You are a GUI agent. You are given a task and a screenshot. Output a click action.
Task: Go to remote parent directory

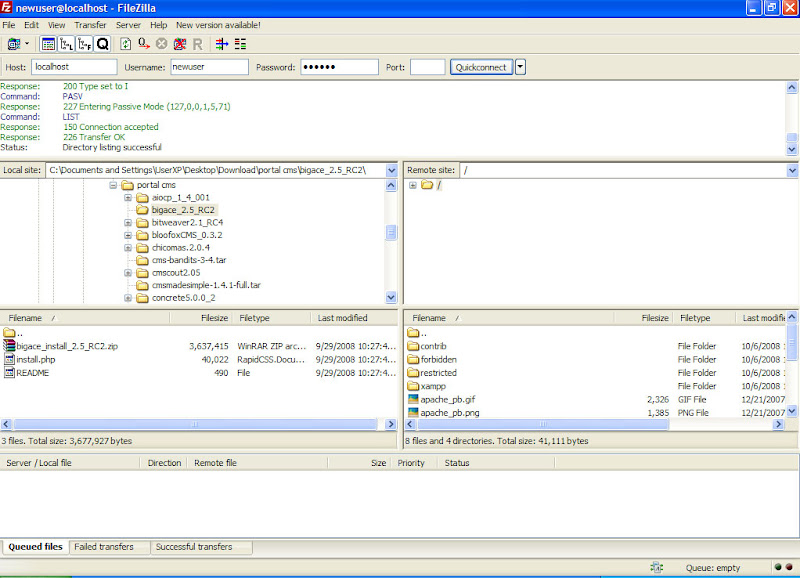tap(417, 333)
